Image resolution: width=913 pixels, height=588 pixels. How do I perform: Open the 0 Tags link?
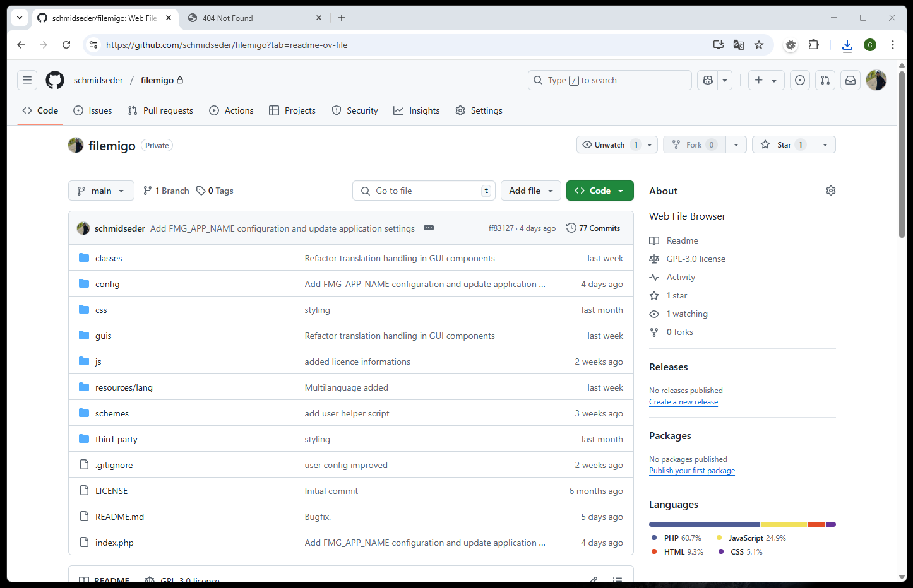click(215, 191)
